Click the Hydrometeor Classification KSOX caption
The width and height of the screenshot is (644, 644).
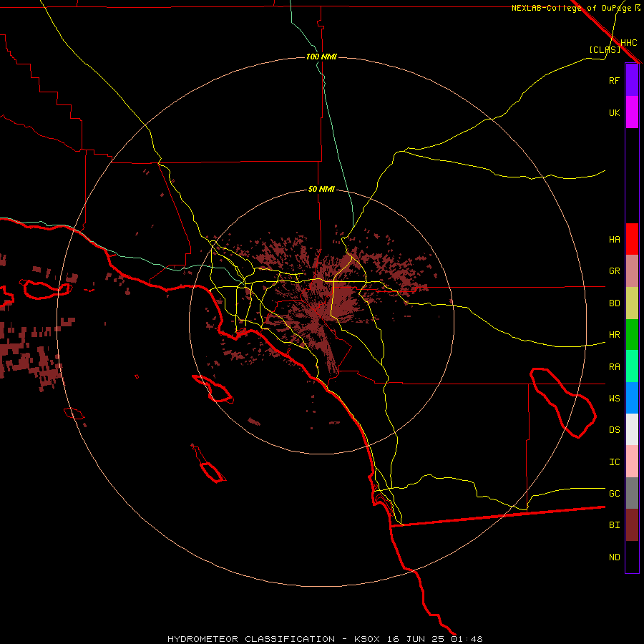325,639
